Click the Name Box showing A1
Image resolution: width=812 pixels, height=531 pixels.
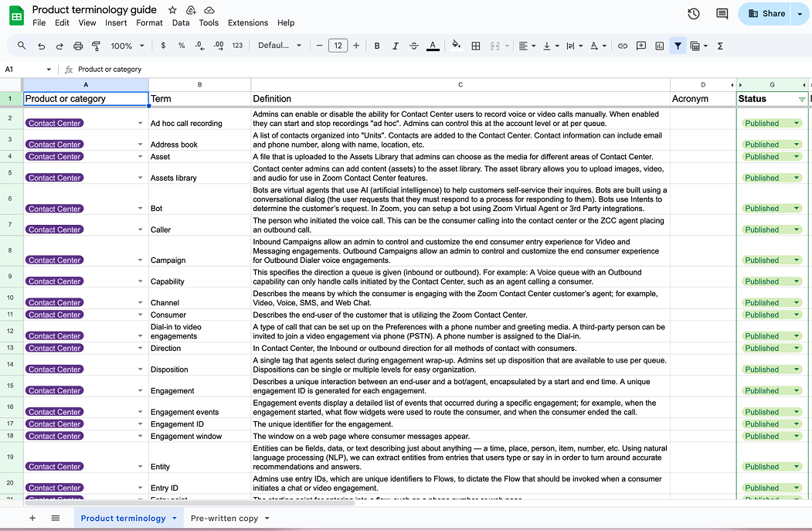[23, 69]
